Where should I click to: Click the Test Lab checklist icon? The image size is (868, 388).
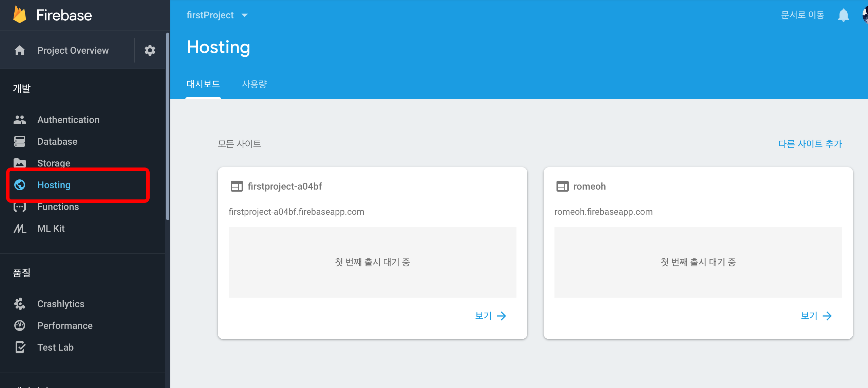coord(20,347)
